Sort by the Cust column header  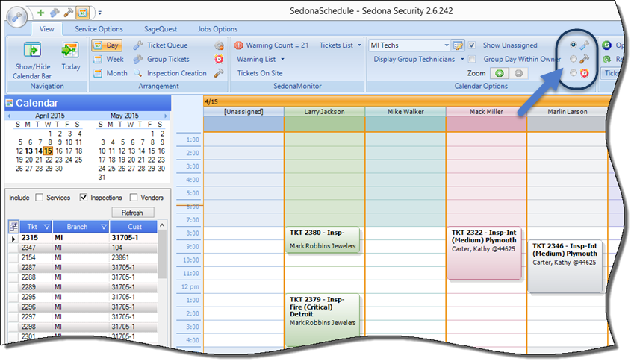point(134,227)
